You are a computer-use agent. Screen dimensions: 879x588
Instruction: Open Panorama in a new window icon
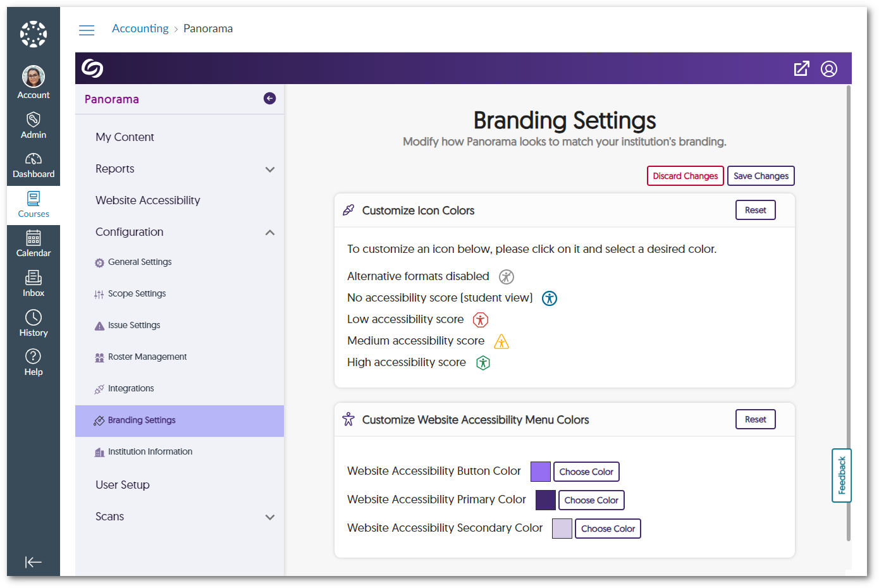pyautogui.click(x=801, y=69)
